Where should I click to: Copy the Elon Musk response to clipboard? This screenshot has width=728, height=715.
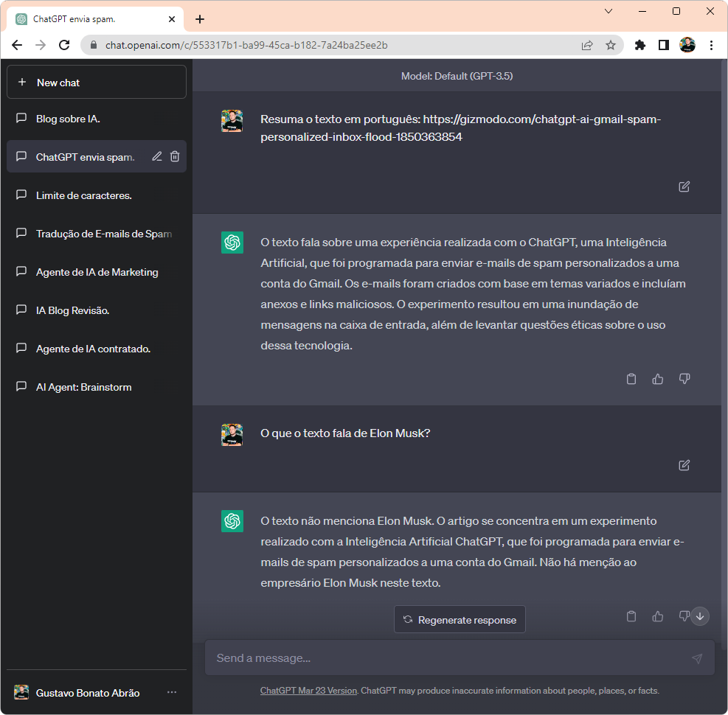pos(631,616)
